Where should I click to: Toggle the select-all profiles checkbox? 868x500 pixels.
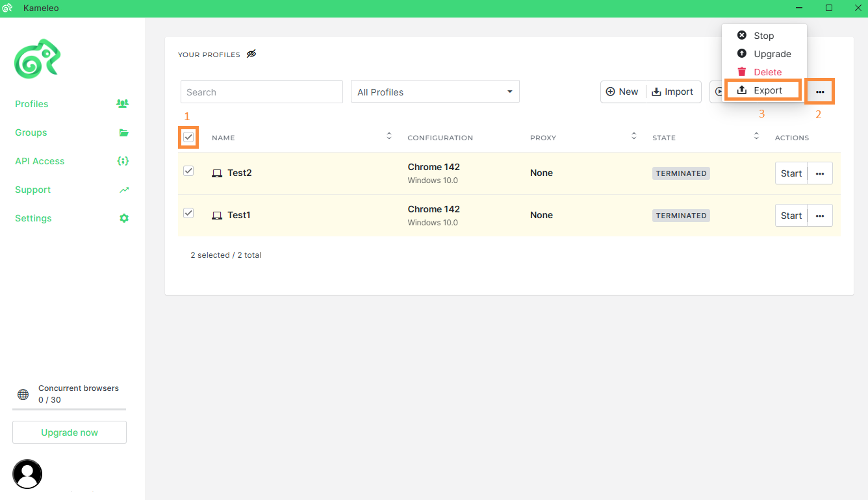pyautogui.click(x=188, y=137)
